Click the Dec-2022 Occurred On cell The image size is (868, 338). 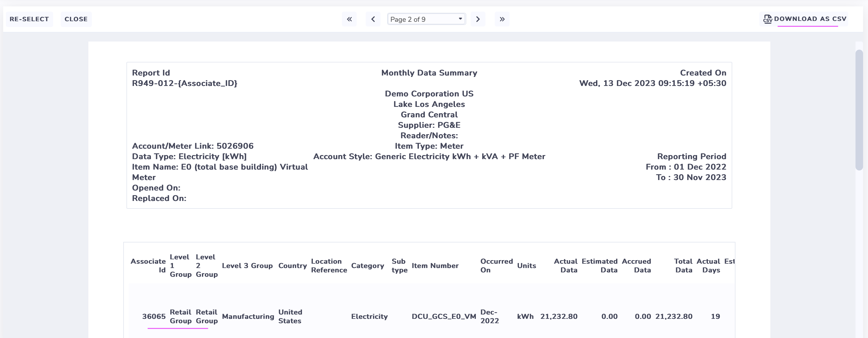pos(490,316)
